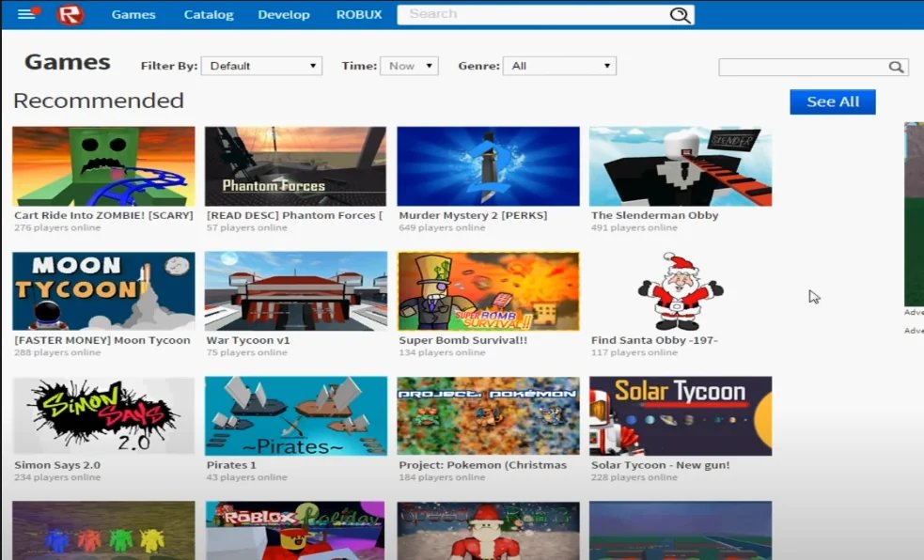Click the top search magnifier icon
The width and height of the screenshot is (924, 560).
tap(680, 15)
